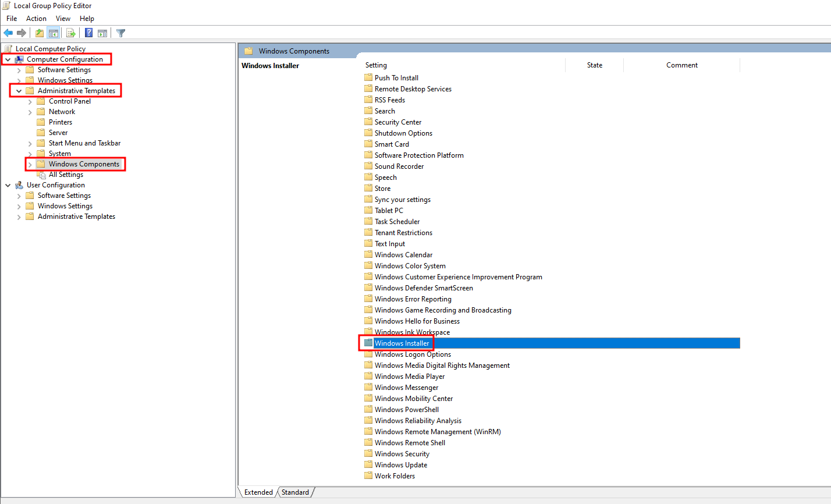Switch to the Extended tab
The height and width of the screenshot is (504, 831).
(258, 492)
